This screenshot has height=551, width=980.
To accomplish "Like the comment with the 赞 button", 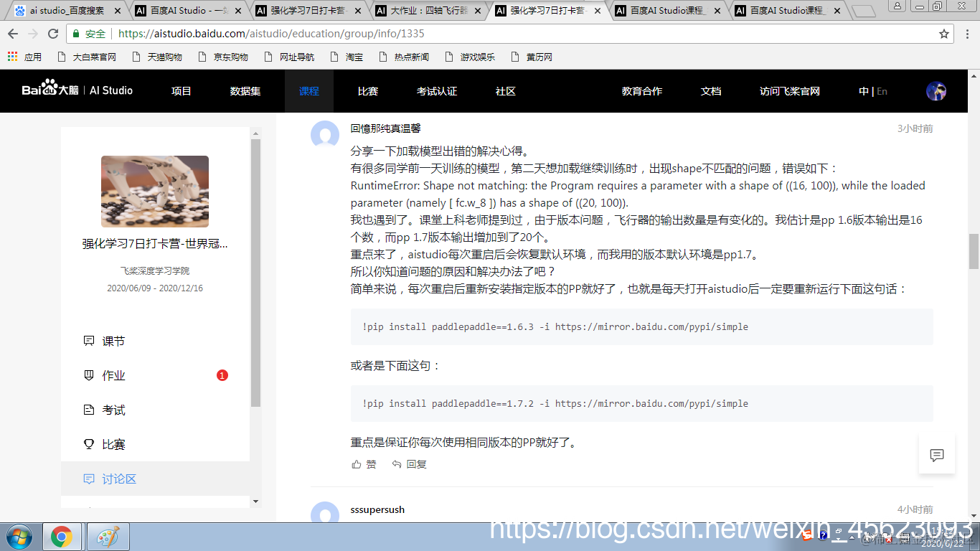I will [364, 464].
